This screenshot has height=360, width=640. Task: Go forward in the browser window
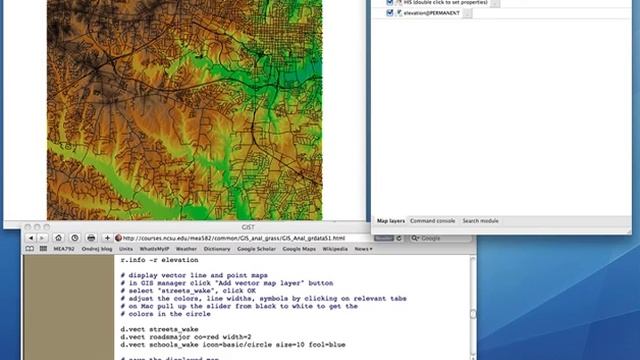42,238
